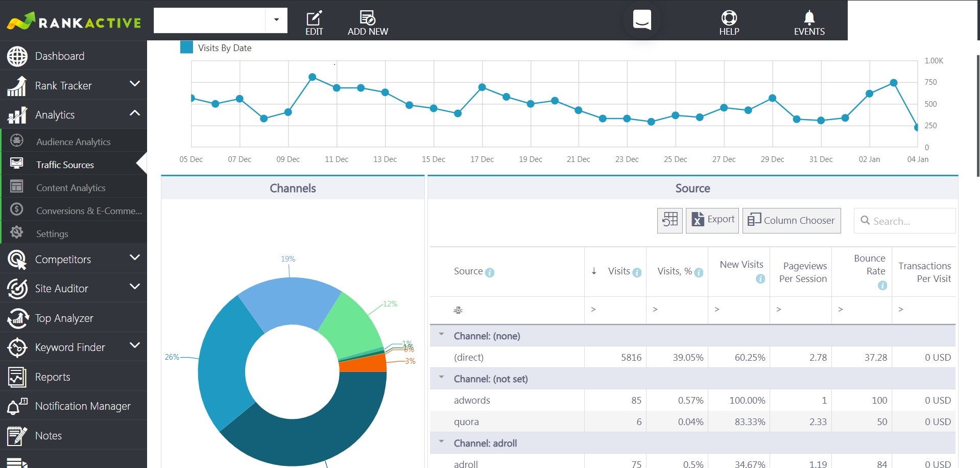
Task: Collapse the Channel: (not set) group
Action: click(x=441, y=377)
